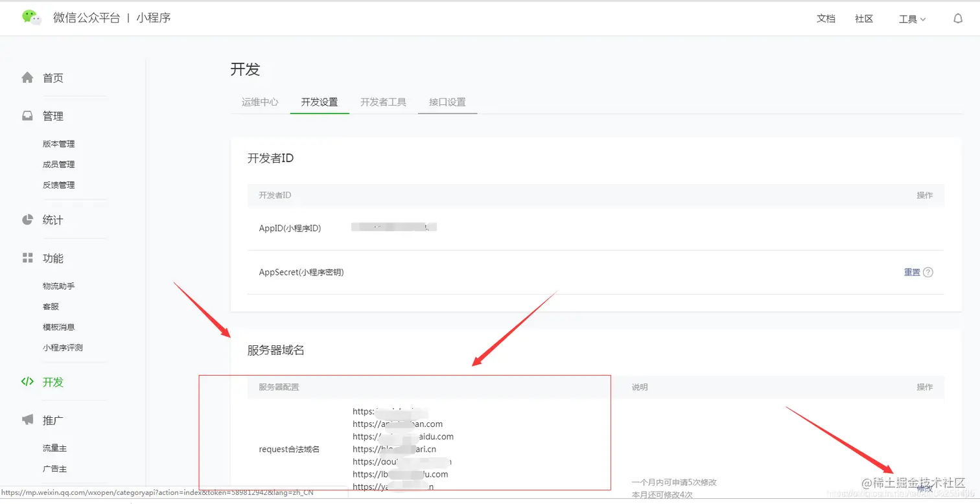The height and width of the screenshot is (504, 980).
Task: Select 模板消息 under 功能
Action: tap(59, 326)
